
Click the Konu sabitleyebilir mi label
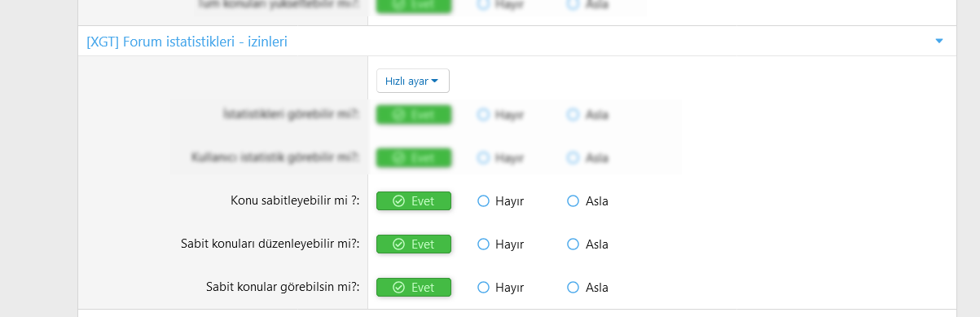[x=296, y=200]
